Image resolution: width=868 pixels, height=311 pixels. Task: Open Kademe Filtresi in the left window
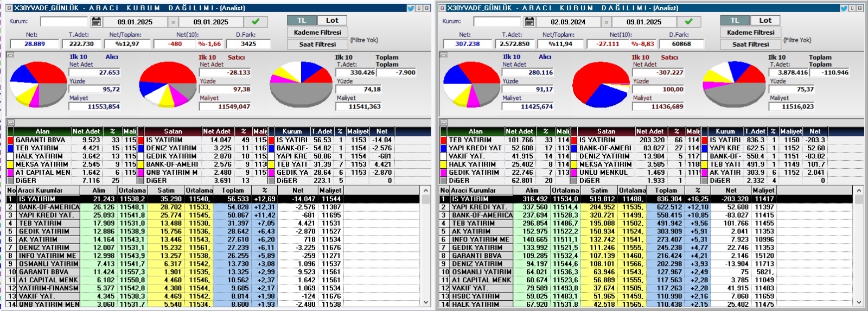317,32
